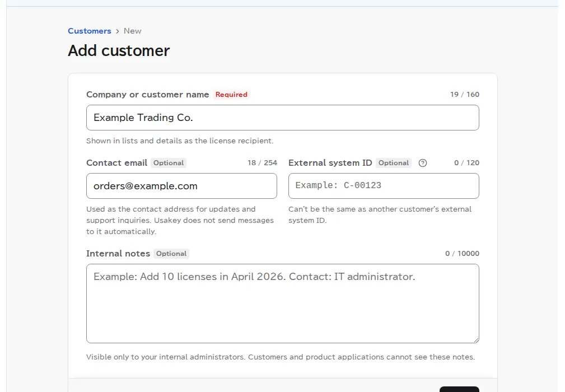Click the 'Required' badge next to company name
Viewport: 565px width, 392px height.
pyautogui.click(x=231, y=95)
